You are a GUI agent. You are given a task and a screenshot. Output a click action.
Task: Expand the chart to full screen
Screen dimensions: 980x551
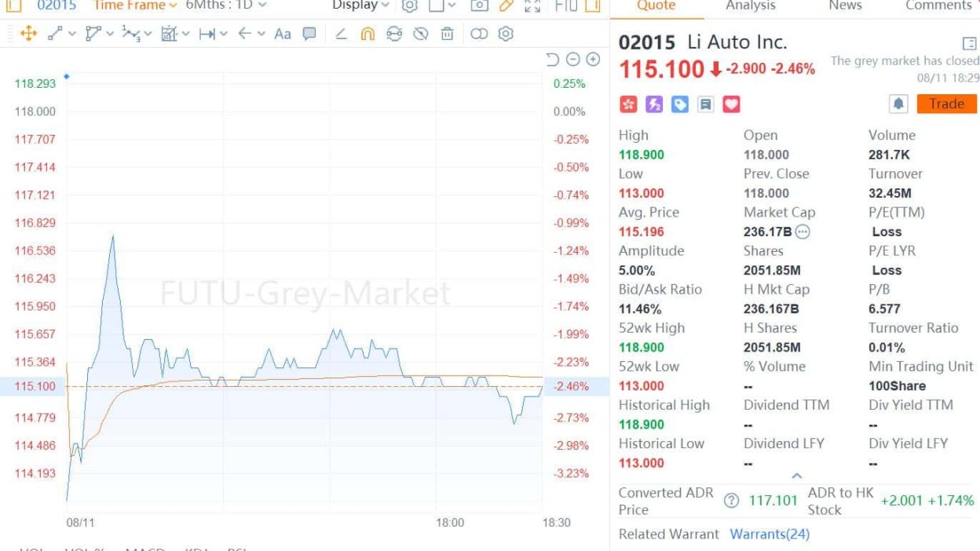(532, 5)
